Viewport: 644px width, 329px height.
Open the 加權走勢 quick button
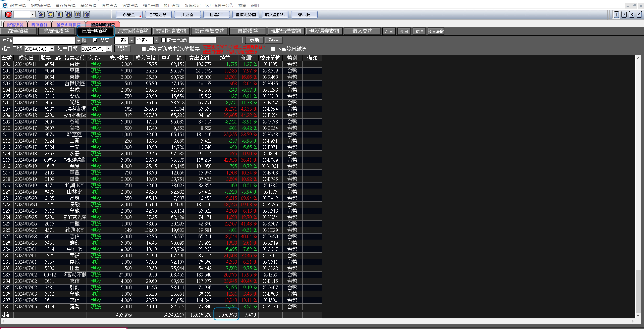click(x=158, y=14)
